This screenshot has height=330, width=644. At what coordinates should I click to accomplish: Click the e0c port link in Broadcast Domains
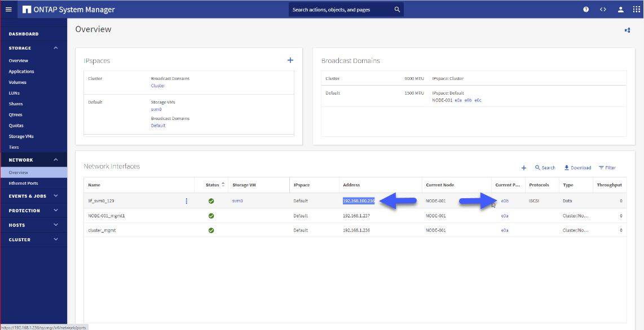478,100
